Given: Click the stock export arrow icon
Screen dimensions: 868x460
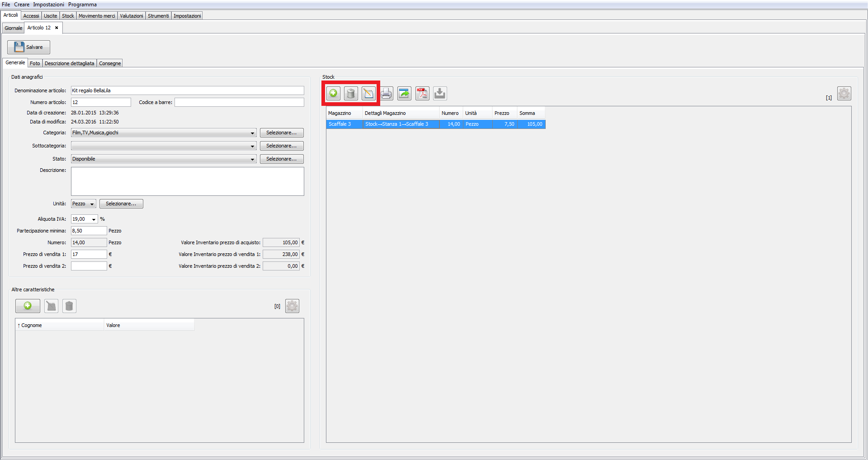Looking at the screenshot, I should tap(404, 94).
